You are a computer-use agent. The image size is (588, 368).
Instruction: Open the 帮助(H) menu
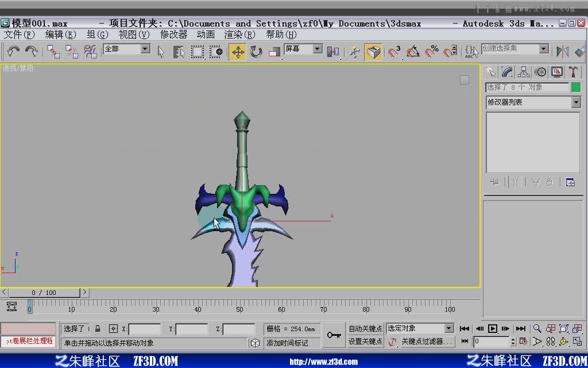tap(281, 34)
